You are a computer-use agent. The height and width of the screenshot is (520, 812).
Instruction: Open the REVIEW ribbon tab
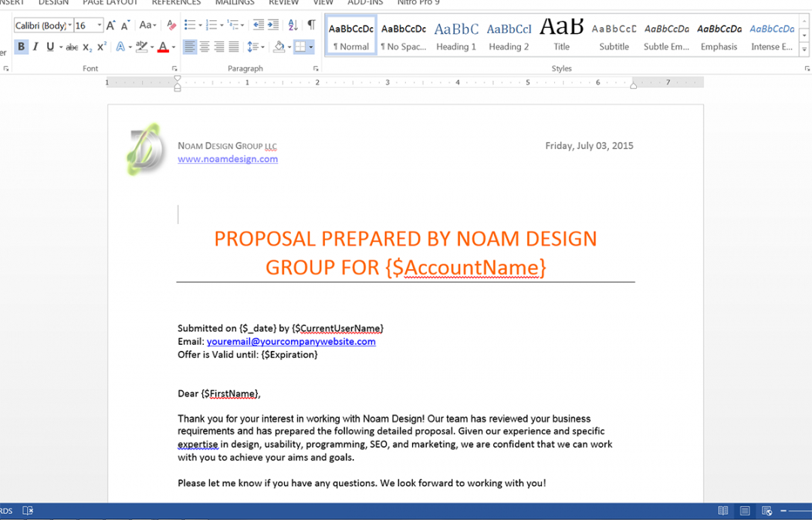[283, 2]
